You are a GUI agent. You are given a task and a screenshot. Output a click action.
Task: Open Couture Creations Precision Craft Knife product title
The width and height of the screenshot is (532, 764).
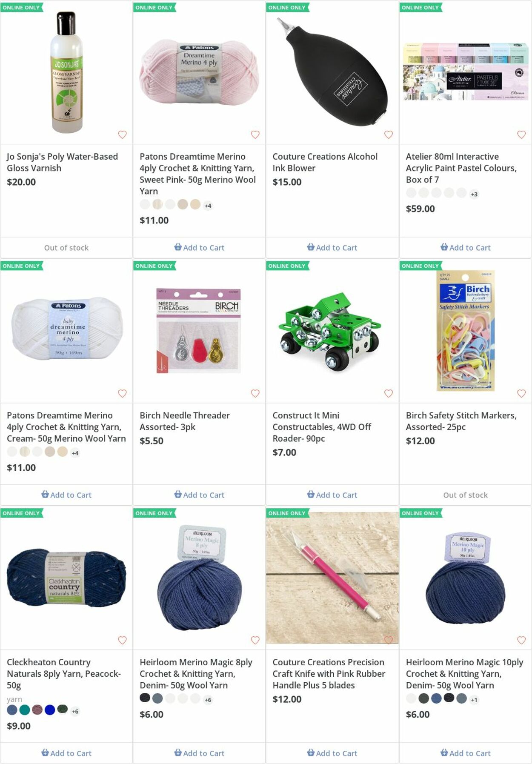coord(329,674)
